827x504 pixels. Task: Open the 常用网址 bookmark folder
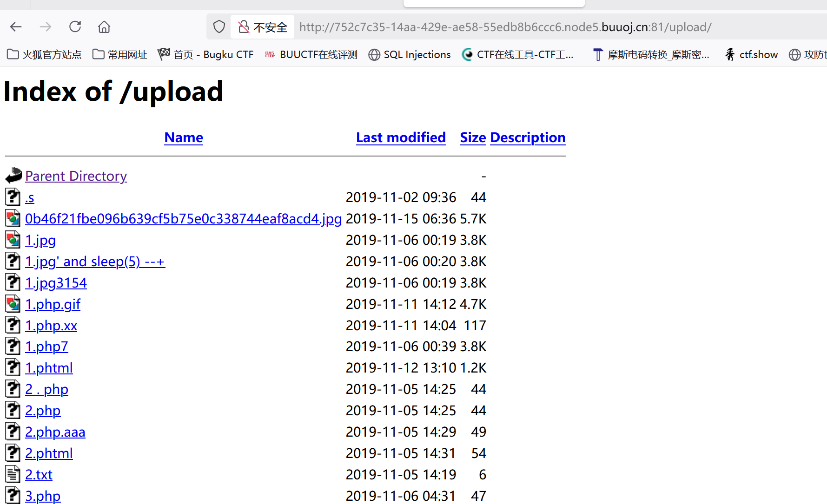[x=120, y=55]
